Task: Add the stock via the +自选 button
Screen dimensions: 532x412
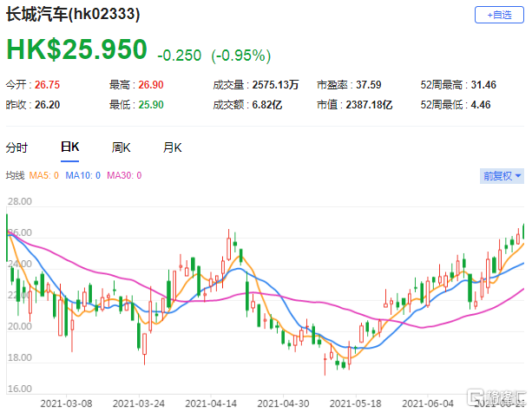Action: pyautogui.click(x=499, y=15)
